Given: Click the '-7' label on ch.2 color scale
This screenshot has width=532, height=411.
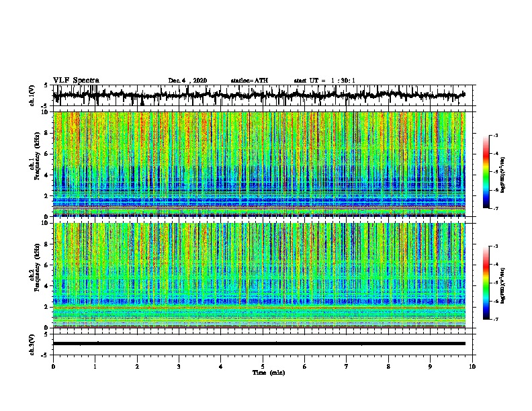Looking at the screenshot, I should coord(495,320).
